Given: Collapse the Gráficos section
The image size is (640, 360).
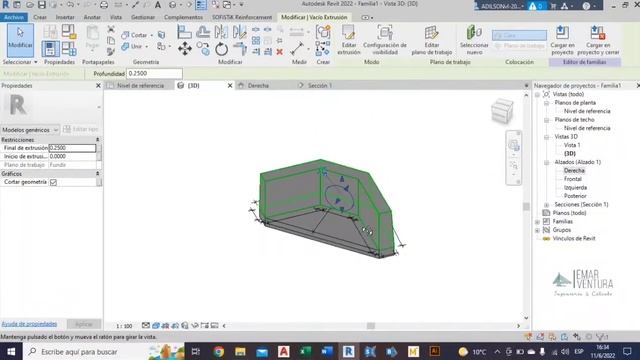Looking at the screenshot, I should 98,174.
